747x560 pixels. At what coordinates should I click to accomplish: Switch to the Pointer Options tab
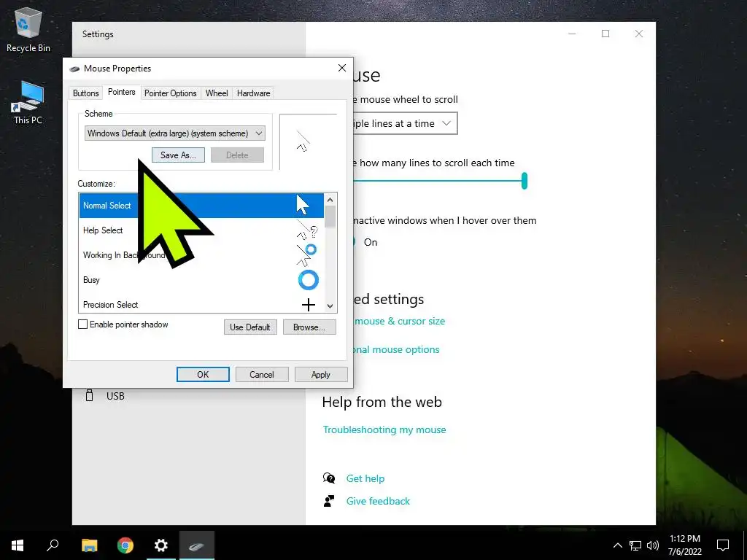pyautogui.click(x=171, y=93)
